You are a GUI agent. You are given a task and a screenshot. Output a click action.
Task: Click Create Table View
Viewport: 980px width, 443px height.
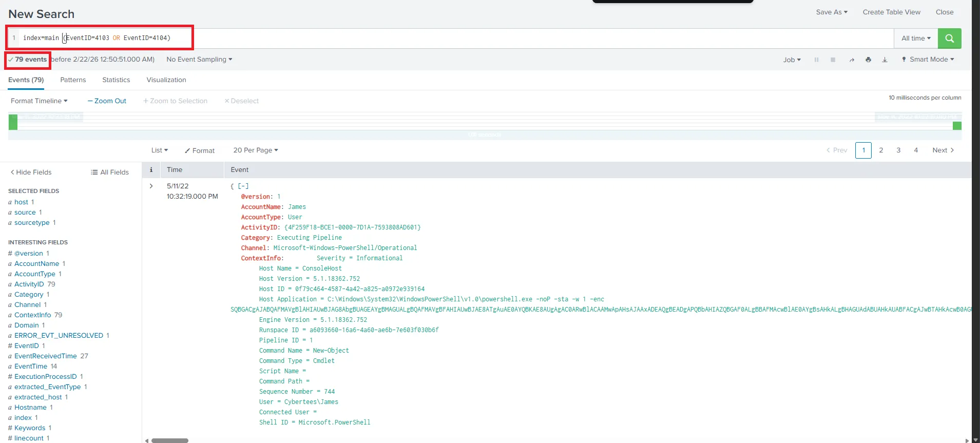click(891, 12)
